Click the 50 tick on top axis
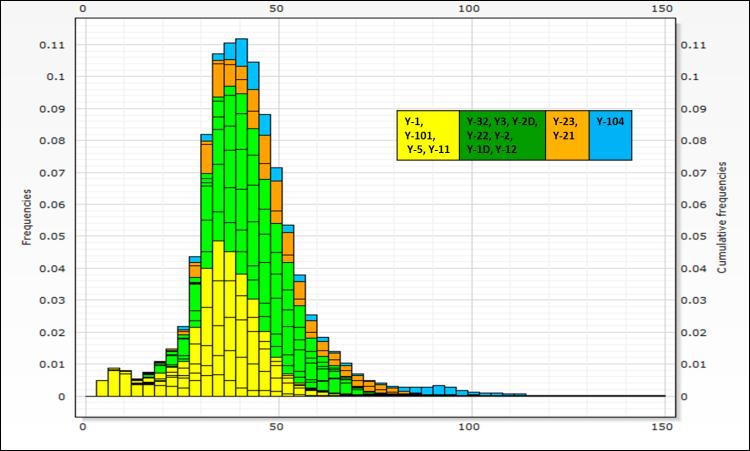The width and height of the screenshot is (750, 451). [276, 9]
